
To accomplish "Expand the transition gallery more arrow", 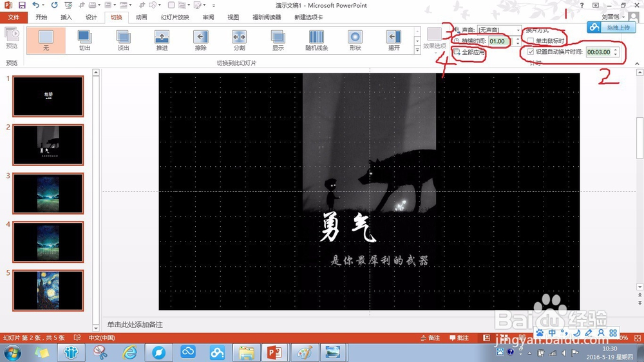I will (417, 50).
